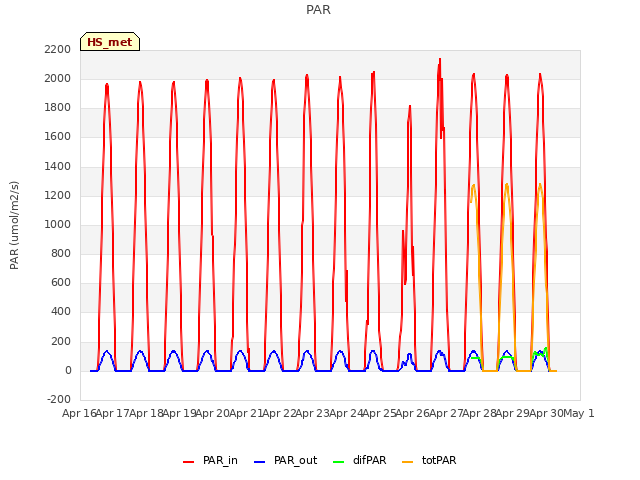The height and width of the screenshot is (480, 640).
Task: Click the Apr 22 x-axis label
Action: pyautogui.click(x=279, y=413)
